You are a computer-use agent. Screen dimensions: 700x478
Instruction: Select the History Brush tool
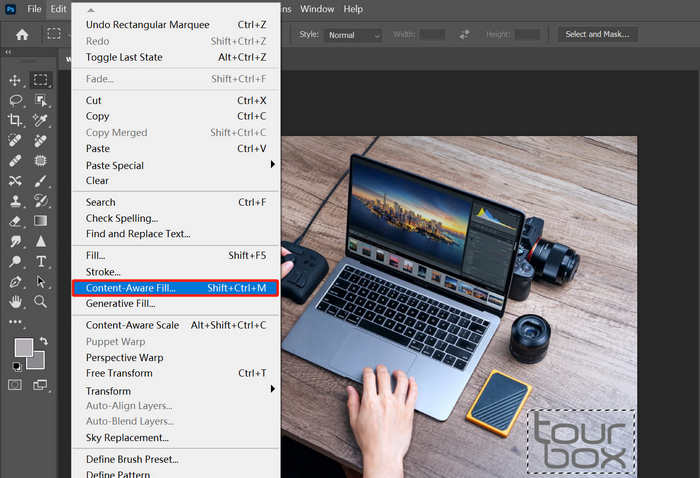pos(41,201)
